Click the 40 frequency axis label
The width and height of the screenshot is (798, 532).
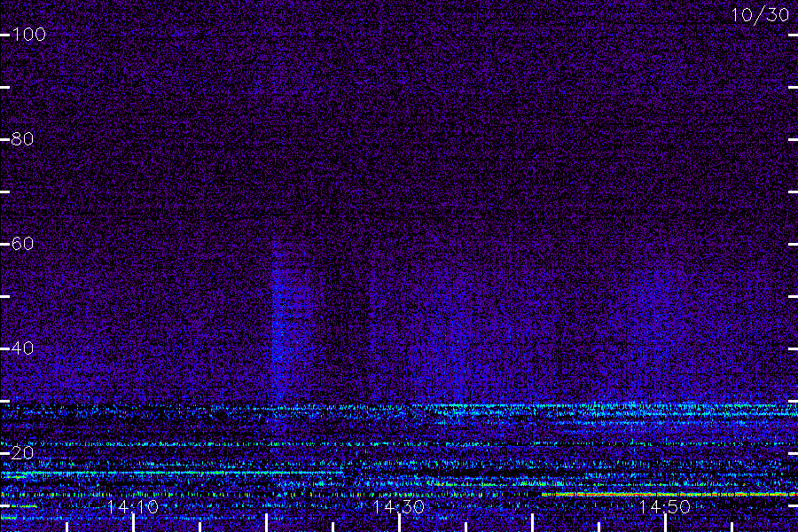pos(22,348)
